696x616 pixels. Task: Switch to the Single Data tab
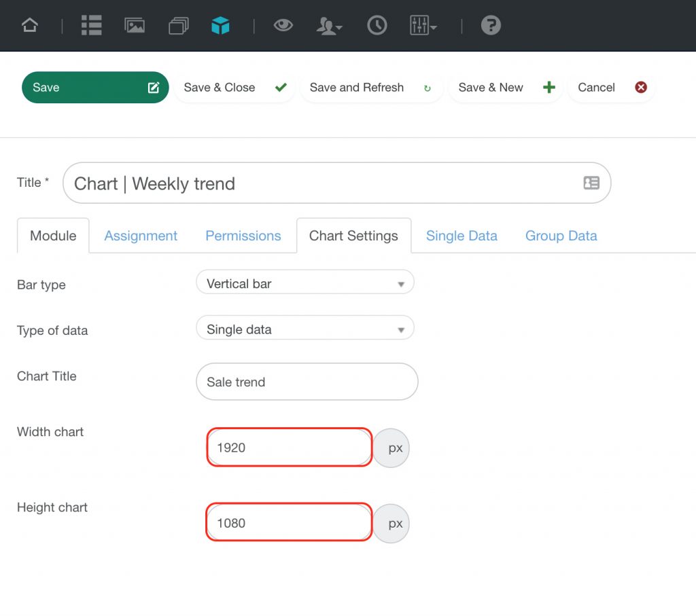[462, 236]
